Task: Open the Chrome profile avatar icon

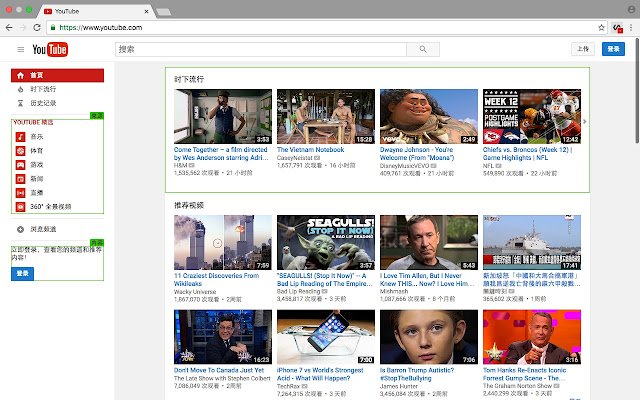Action: coord(631,9)
